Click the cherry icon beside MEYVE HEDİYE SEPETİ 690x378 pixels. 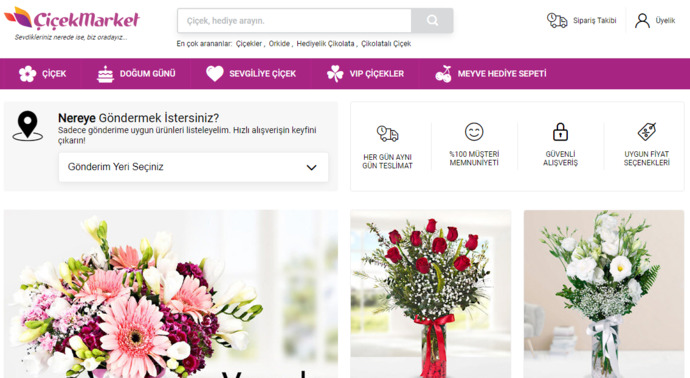click(443, 73)
